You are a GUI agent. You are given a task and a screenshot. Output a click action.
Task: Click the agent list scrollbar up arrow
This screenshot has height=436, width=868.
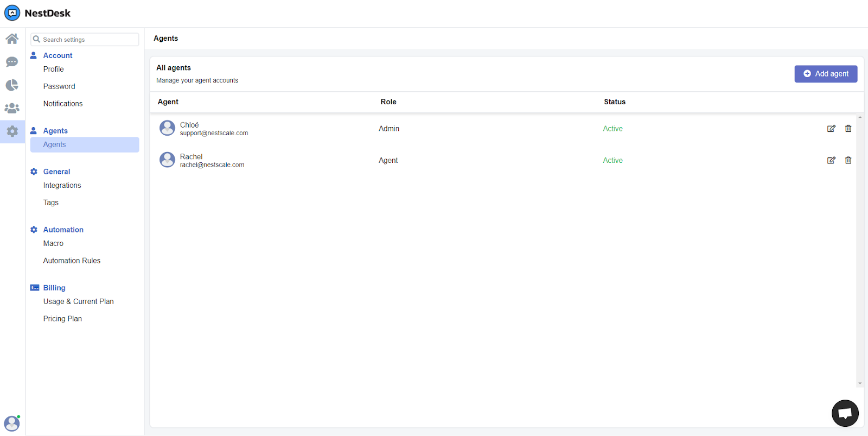tap(860, 117)
